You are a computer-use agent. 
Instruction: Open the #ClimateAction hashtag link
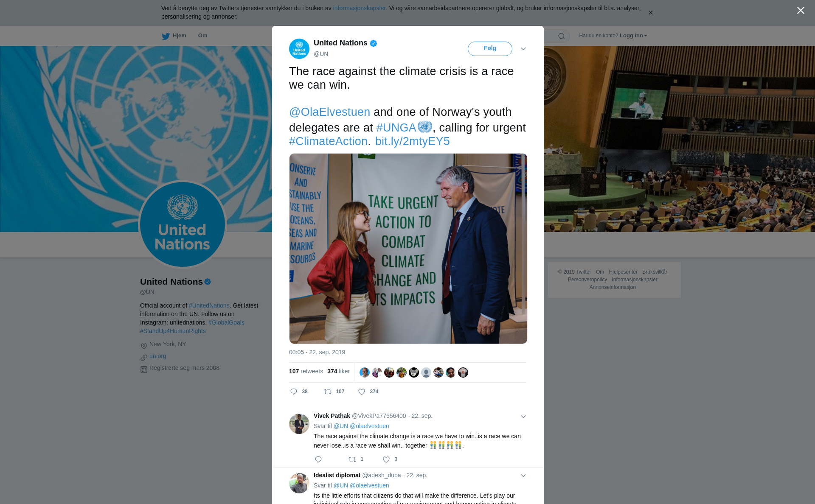click(328, 141)
